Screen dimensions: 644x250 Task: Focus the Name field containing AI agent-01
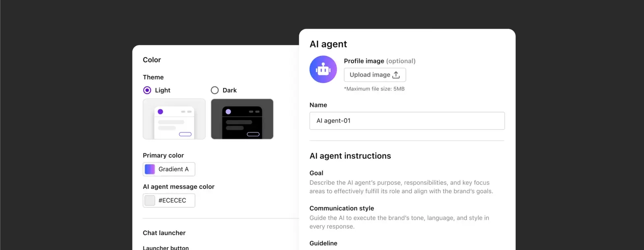[407, 121]
